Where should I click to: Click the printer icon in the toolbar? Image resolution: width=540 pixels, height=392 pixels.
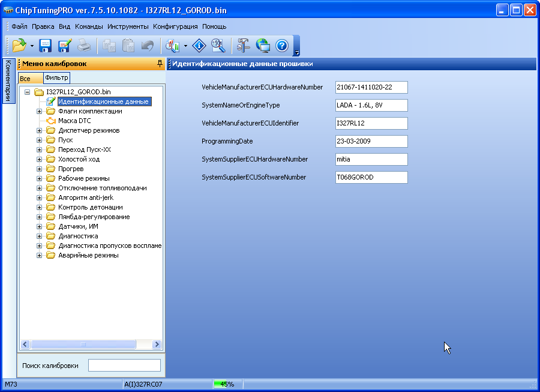point(84,46)
